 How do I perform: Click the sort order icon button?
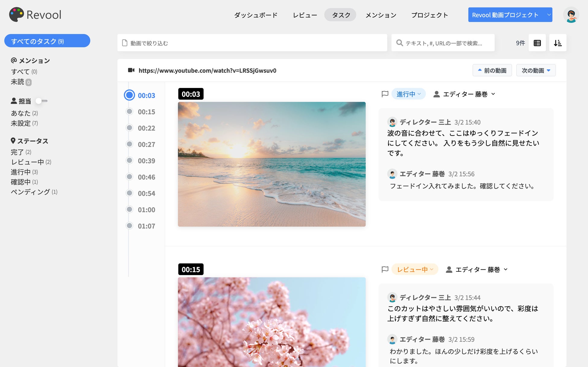558,43
